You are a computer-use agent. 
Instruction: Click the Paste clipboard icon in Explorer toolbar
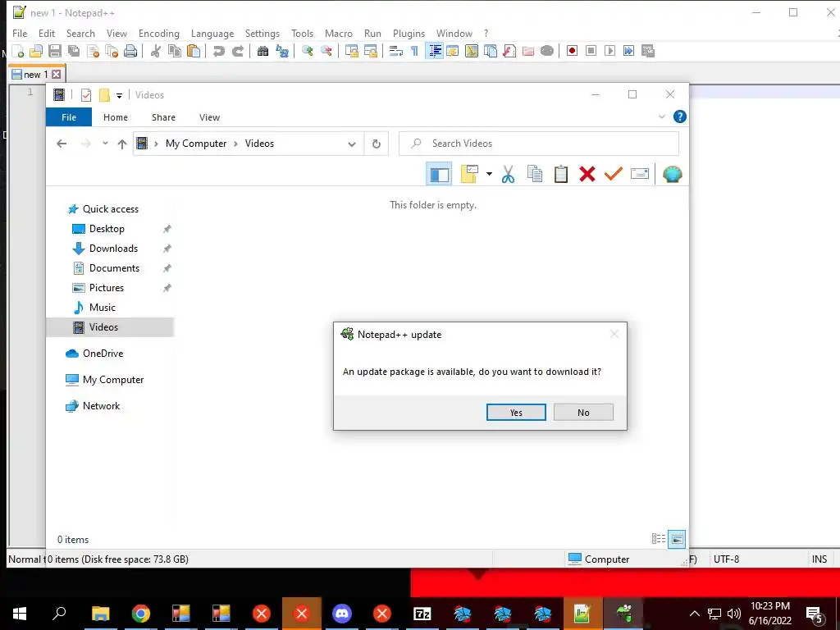coord(561,174)
